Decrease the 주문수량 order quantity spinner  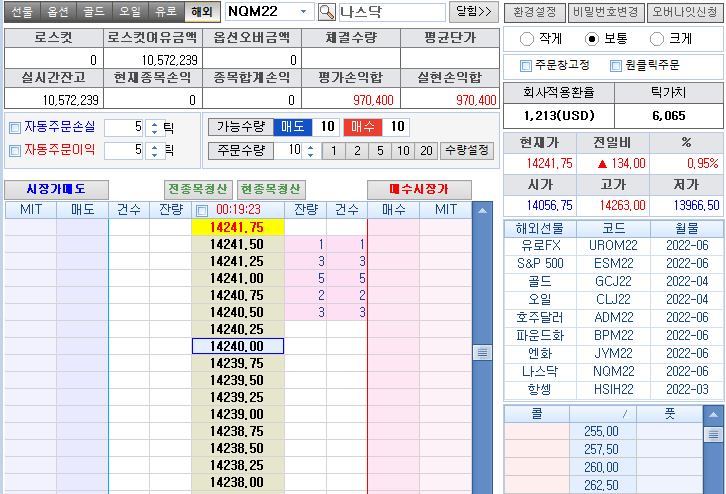(310, 155)
